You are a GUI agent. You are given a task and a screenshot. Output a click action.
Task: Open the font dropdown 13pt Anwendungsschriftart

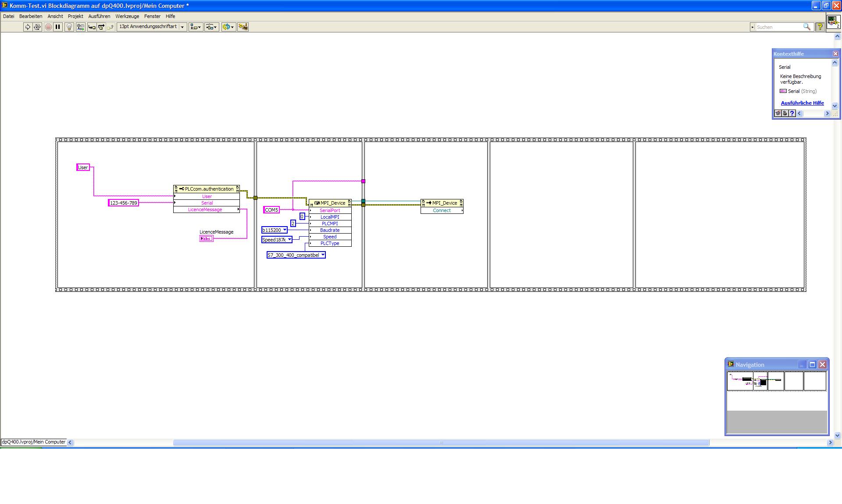[152, 27]
